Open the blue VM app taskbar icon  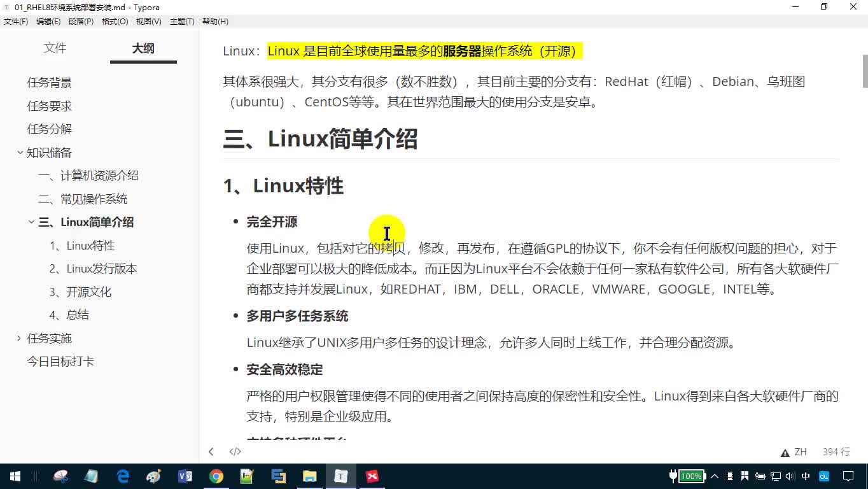(x=278, y=476)
